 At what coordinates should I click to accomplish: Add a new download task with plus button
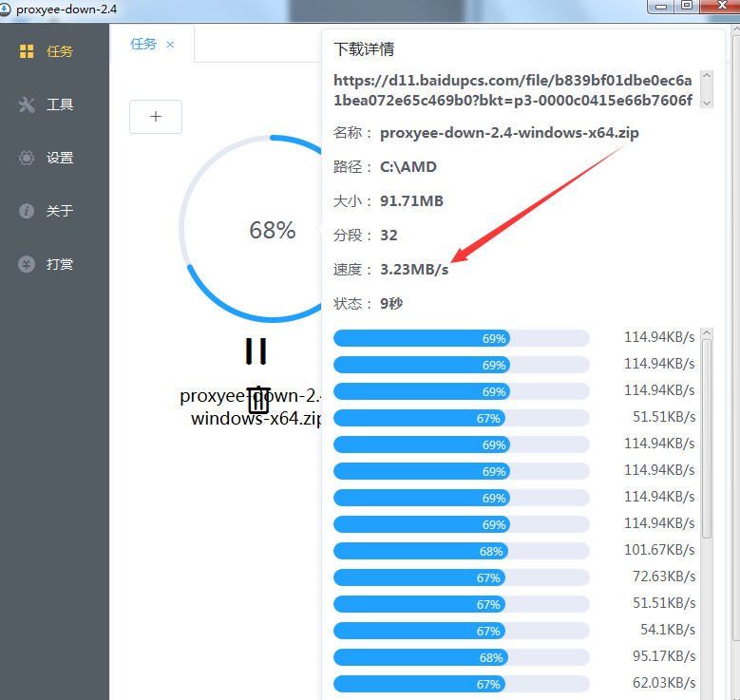tap(156, 117)
